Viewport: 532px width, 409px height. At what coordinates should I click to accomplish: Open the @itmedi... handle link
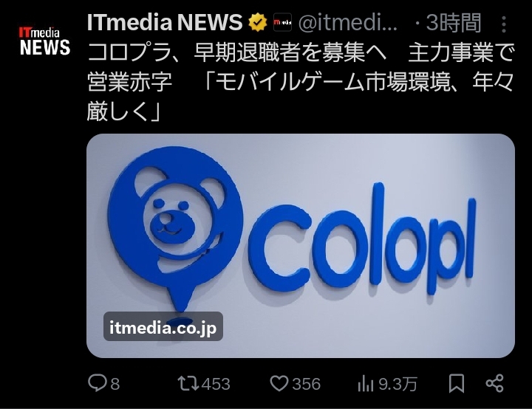[348, 23]
